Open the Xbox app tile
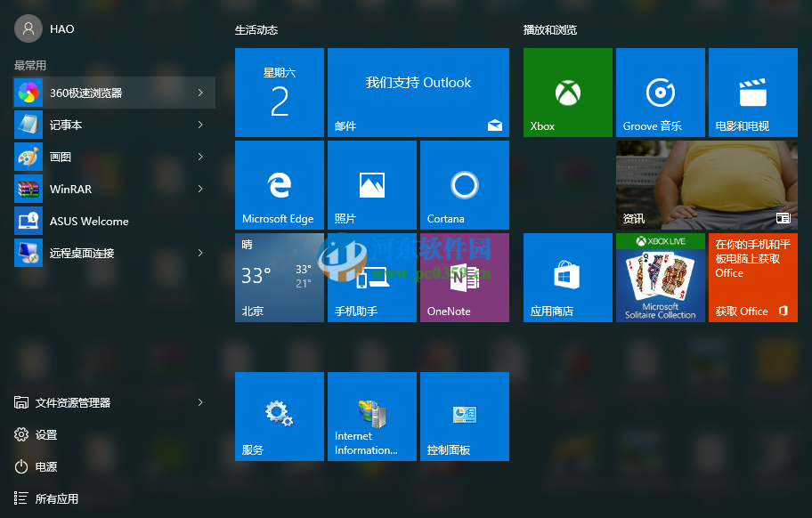This screenshot has height=518, width=812. coord(567,92)
